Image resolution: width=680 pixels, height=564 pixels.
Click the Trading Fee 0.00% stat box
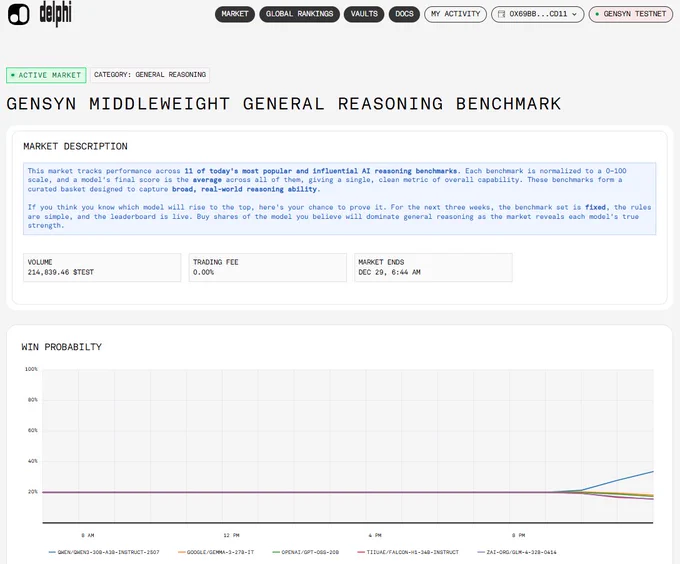pyautogui.click(x=268, y=267)
